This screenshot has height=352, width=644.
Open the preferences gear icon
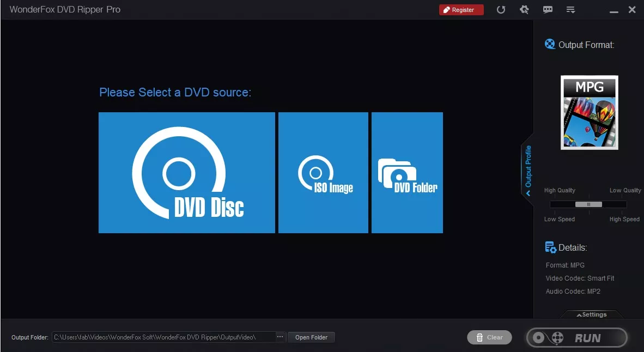click(x=524, y=9)
